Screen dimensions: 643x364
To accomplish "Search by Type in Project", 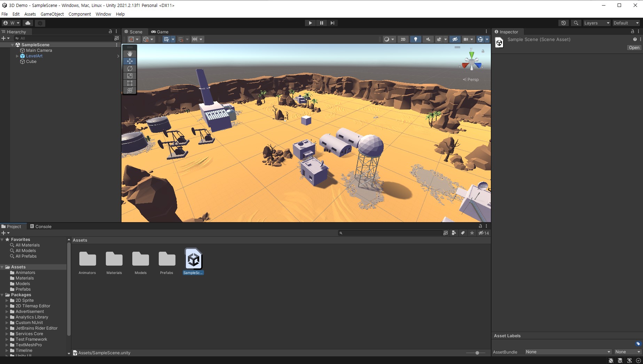I will click(x=454, y=233).
